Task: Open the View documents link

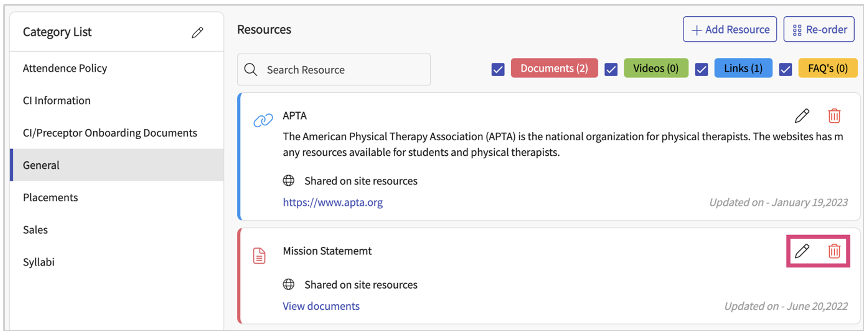Action: [x=321, y=306]
